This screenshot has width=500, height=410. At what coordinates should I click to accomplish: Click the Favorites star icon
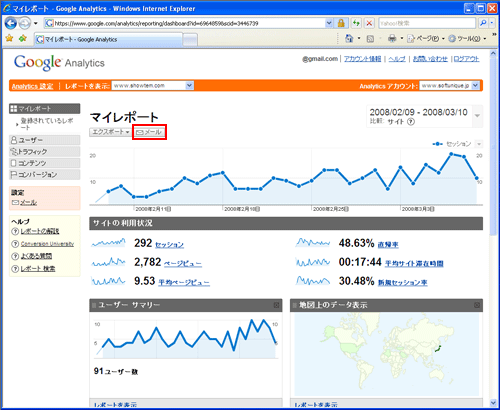[x=9, y=39]
